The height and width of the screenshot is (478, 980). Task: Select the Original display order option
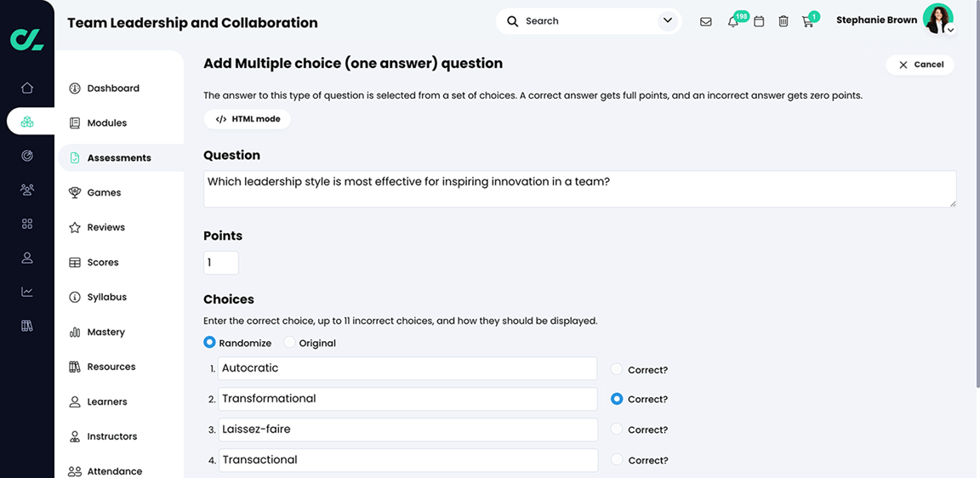point(290,343)
